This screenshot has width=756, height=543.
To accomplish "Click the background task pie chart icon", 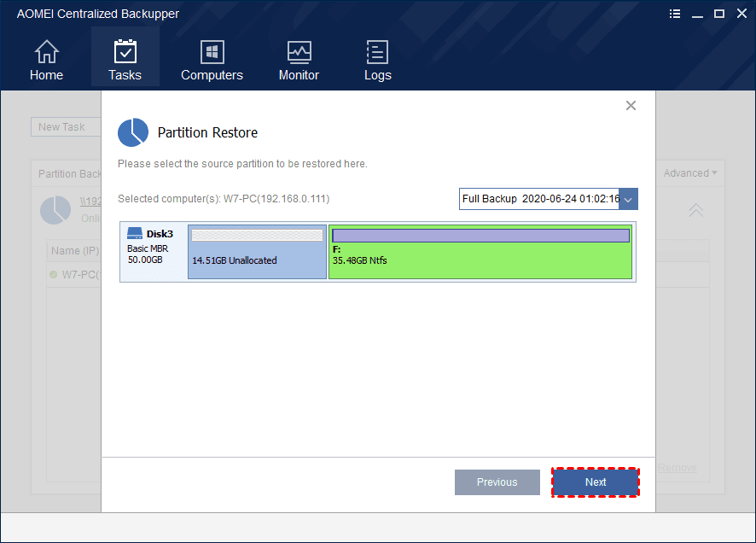I will coord(55,210).
